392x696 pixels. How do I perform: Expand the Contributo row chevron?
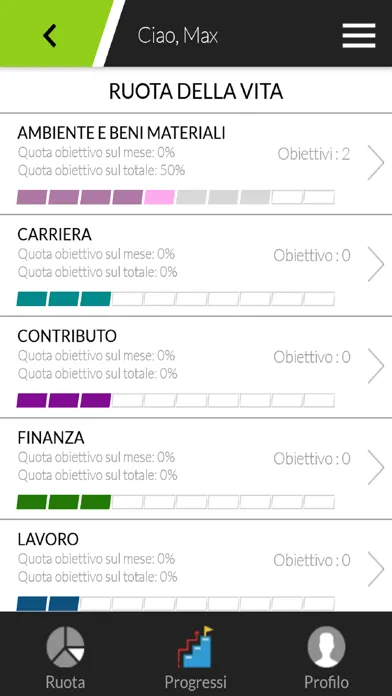[376, 366]
